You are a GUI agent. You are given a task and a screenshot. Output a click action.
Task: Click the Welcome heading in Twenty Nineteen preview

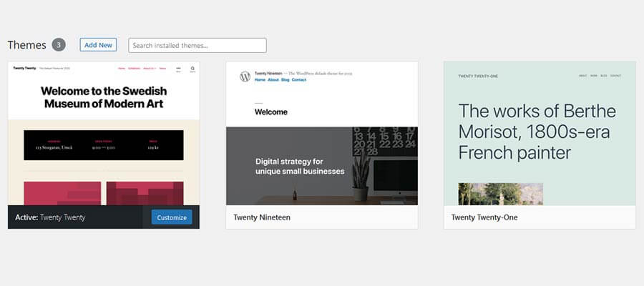[x=271, y=112]
